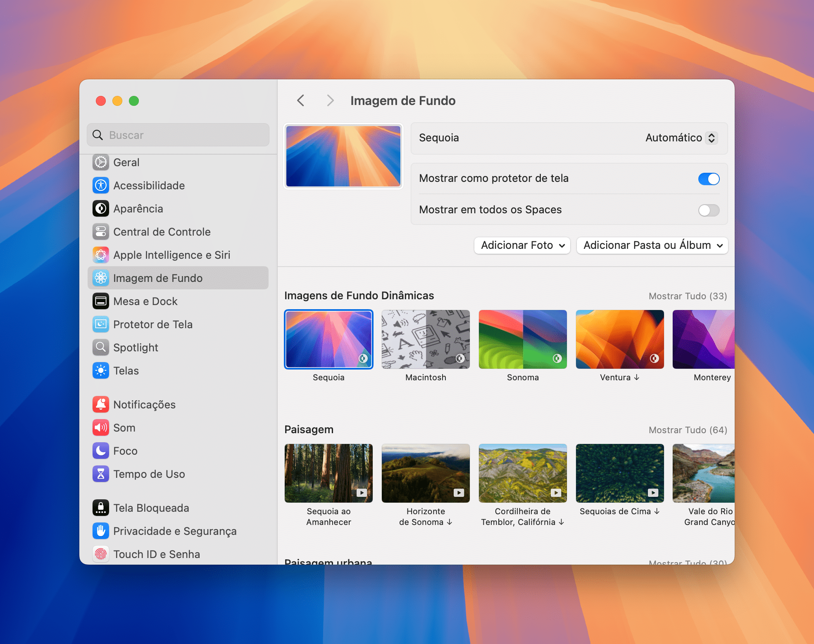Enable Mostrar em todos os Spaces switch
The image size is (814, 644).
point(709,210)
